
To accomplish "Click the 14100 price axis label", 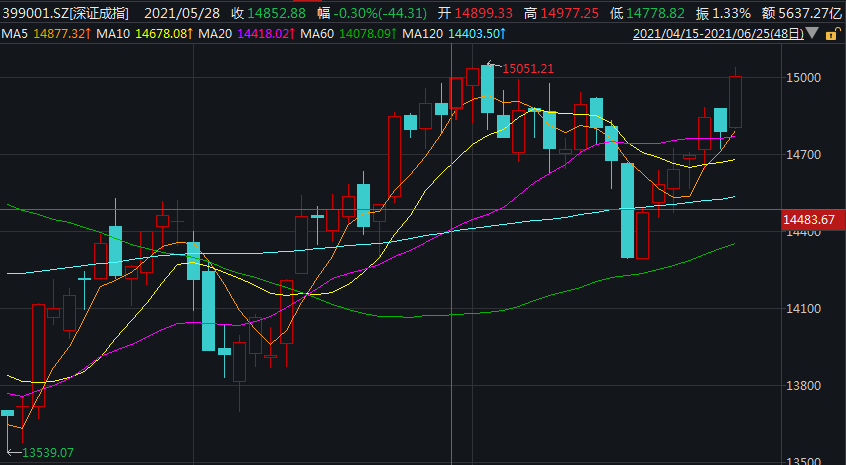I will 803,309.
